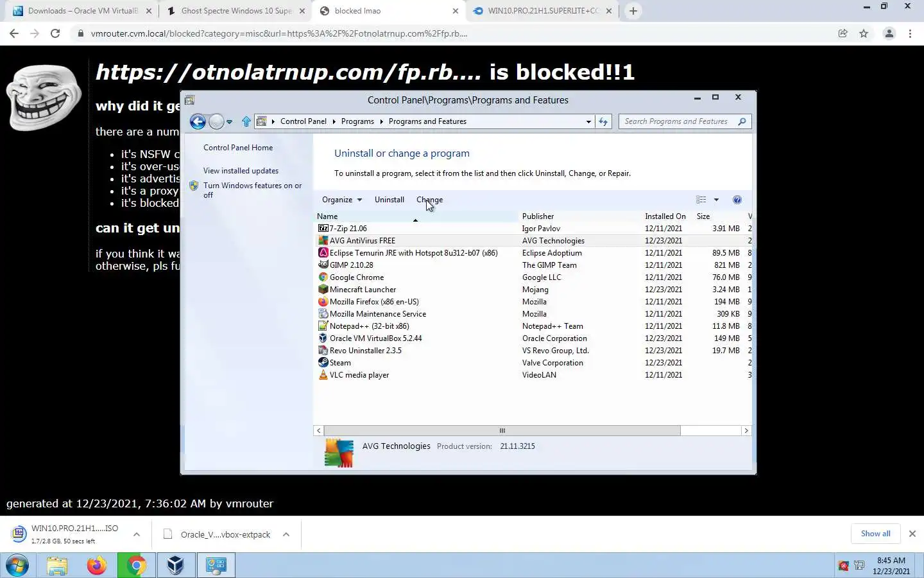Click the VLC media player cone icon
The width and height of the screenshot is (924, 578).
point(323,375)
